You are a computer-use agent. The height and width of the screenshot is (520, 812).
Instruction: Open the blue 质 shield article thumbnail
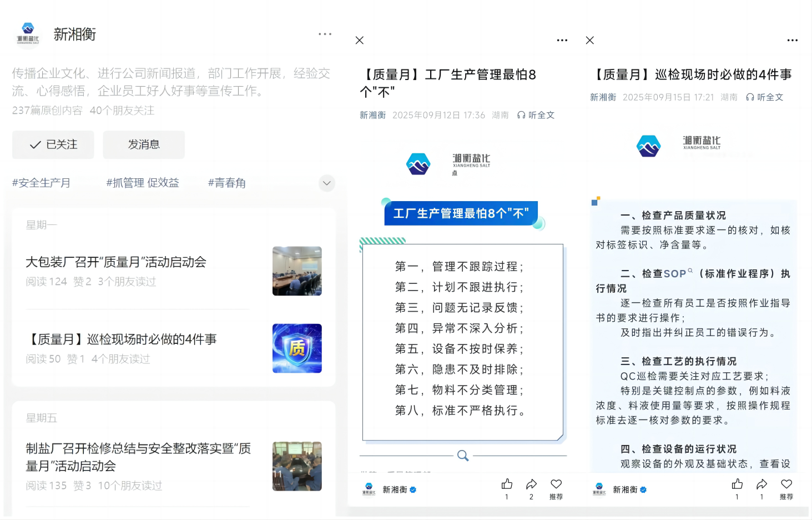pyautogui.click(x=297, y=348)
